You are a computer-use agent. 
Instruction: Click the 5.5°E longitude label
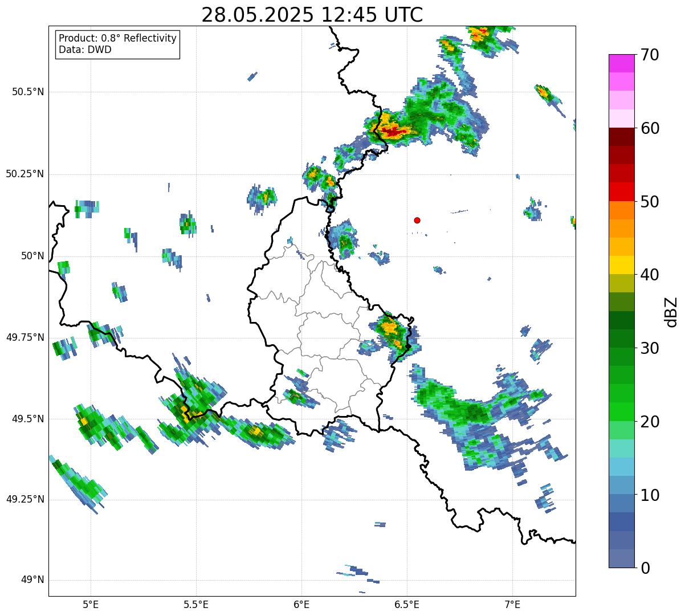(x=196, y=604)
